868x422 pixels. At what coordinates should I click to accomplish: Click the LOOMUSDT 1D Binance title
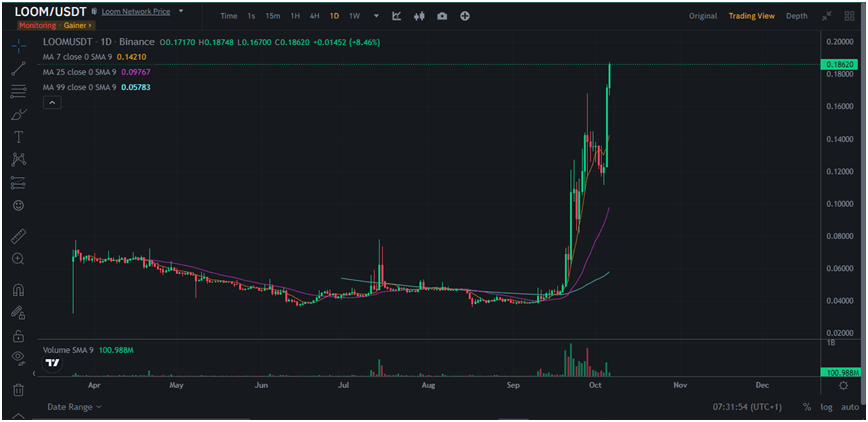99,42
